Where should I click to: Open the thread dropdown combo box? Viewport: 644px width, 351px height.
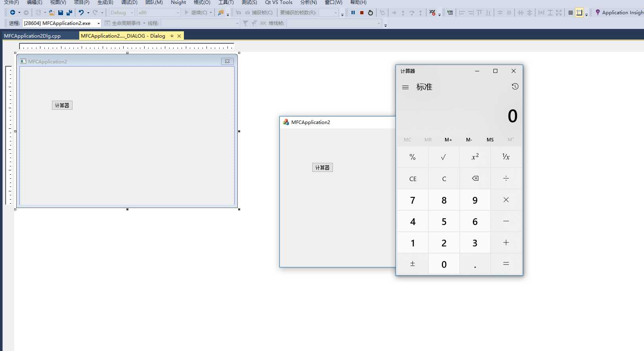point(200,23)
